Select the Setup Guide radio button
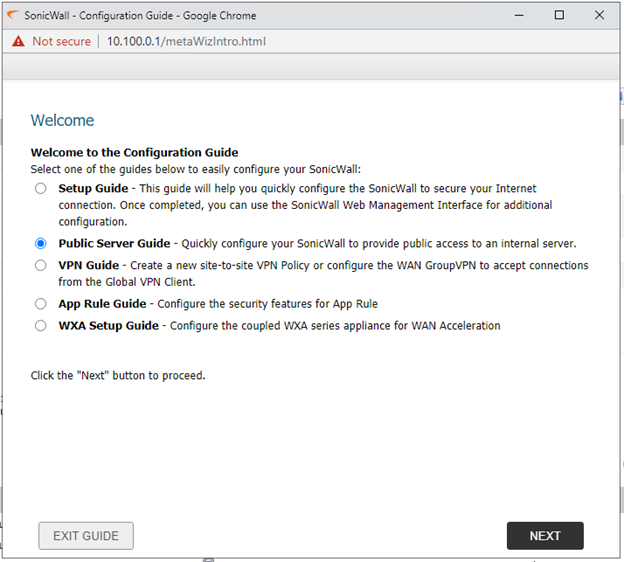Viewport: 624px width, 562px height. point(40,188)
